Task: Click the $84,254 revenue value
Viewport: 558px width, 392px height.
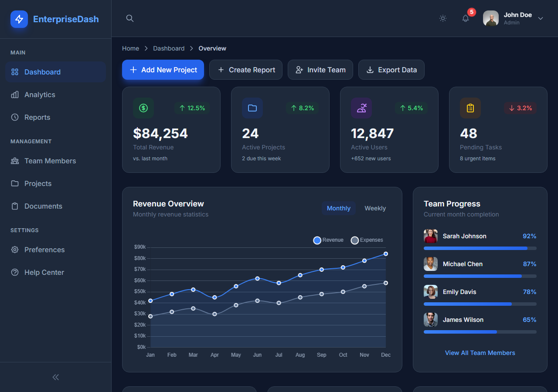Action: [160, 133]
